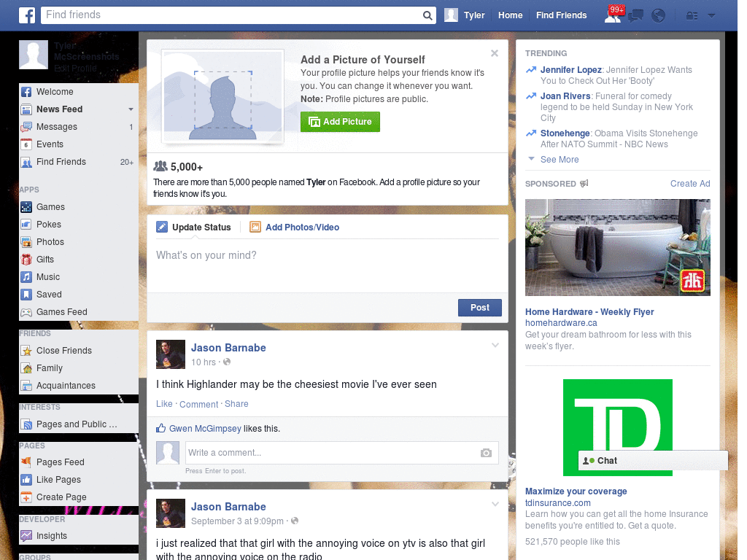Open the notifications globe icon
Image resolution: width=747 pixels, height=560 pixels.
[x=659, y=16]
